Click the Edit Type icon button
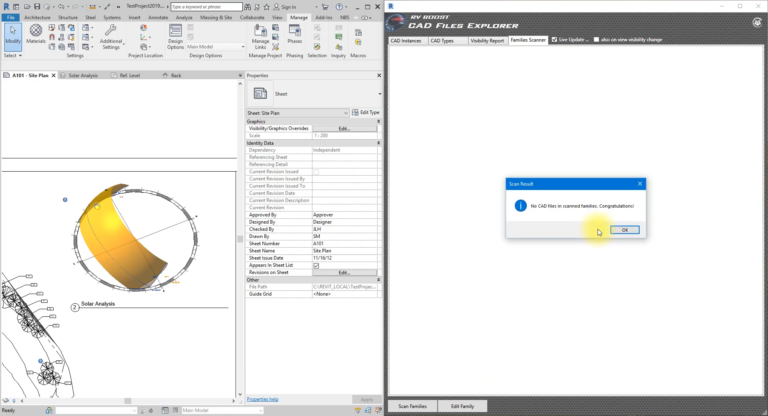 pos(365,113)
